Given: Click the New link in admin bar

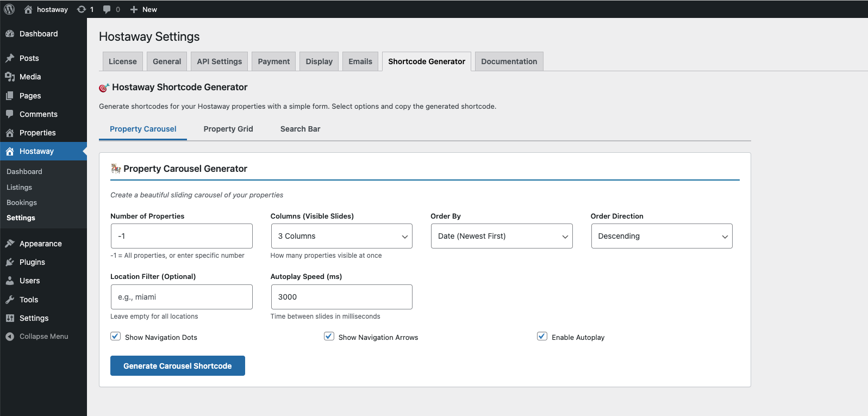Looking at the screenshot, I should (149, 9).
